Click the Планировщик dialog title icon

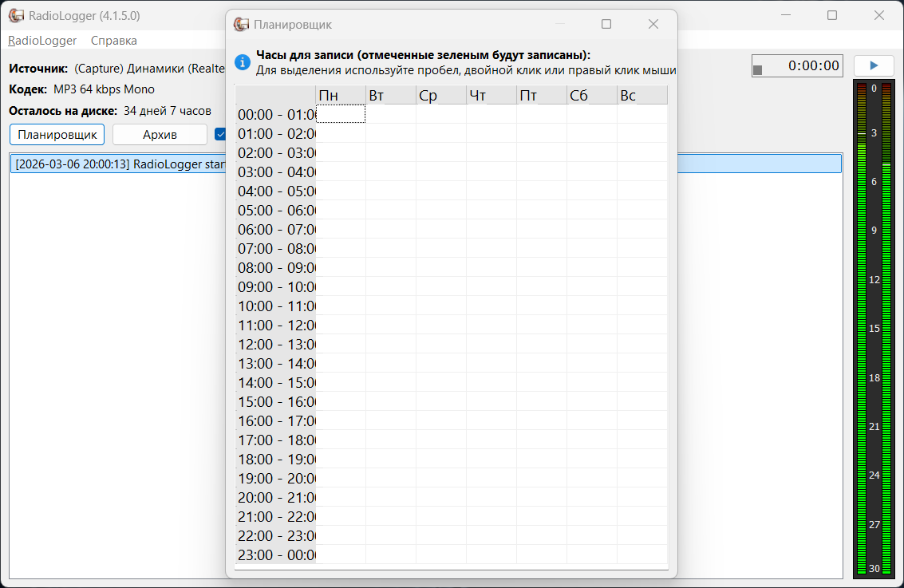coord(241,24)
